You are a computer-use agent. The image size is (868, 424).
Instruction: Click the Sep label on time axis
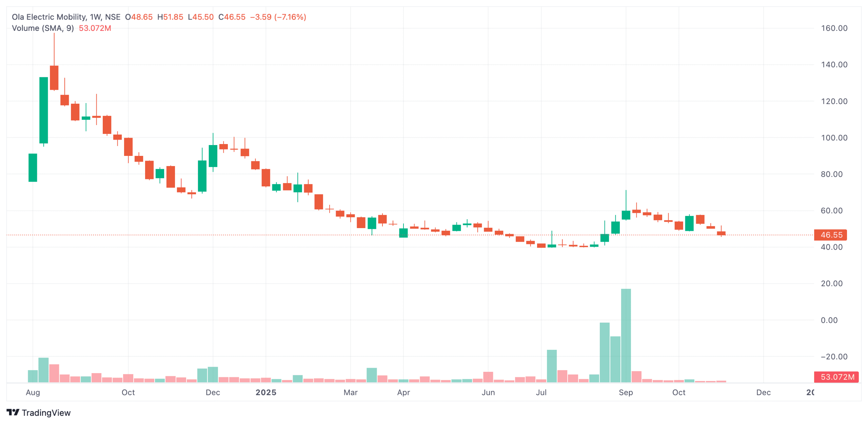(x=626, y=392)
